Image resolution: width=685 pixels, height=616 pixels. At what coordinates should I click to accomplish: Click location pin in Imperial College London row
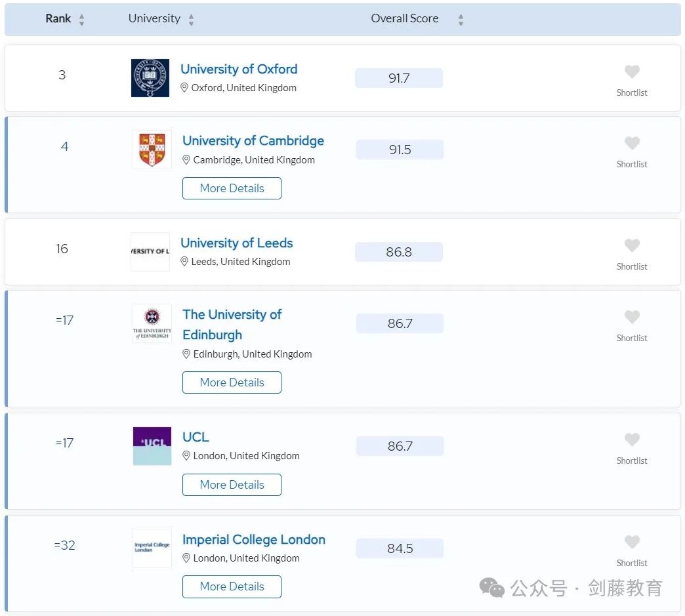point(186,558)
